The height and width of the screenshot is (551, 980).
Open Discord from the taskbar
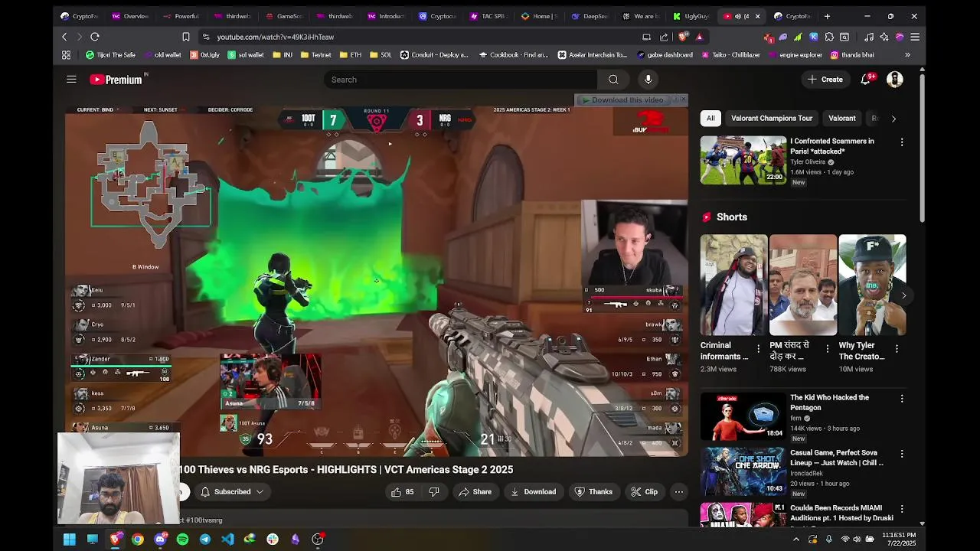(160, 540)
